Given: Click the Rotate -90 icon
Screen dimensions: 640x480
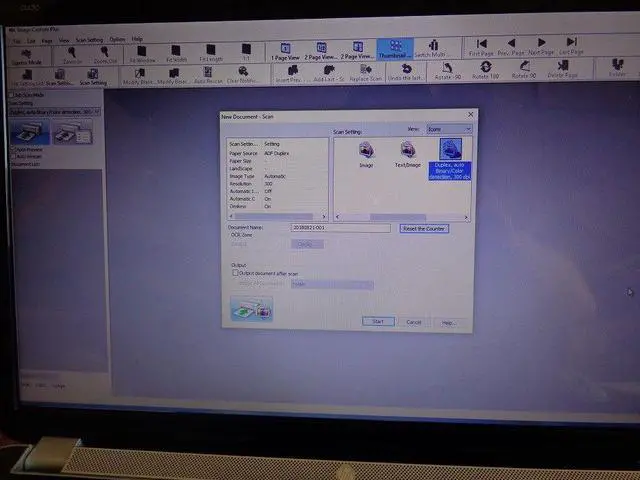Looking at the screenshot, I should coord(447,71).
